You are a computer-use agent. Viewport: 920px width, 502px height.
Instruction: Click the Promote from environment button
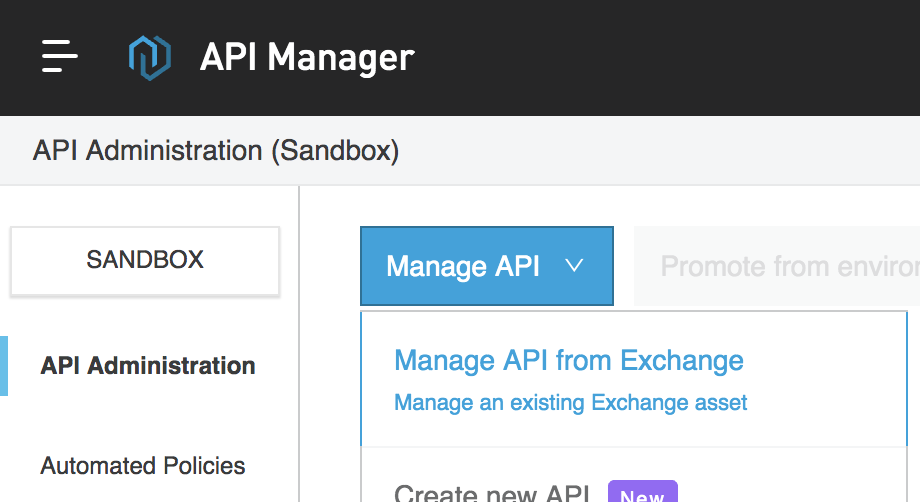point(777,266)
